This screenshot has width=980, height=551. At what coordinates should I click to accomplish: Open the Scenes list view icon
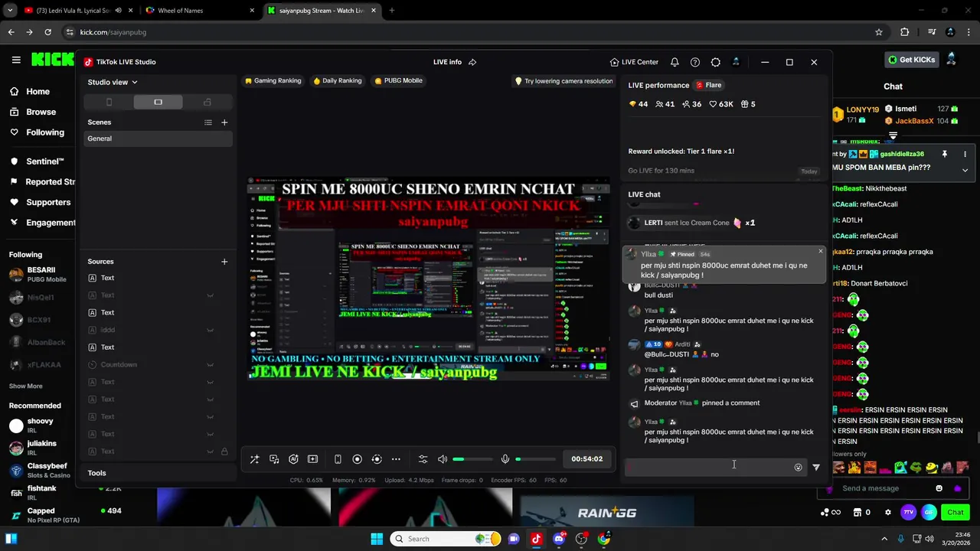coord(208,122)
